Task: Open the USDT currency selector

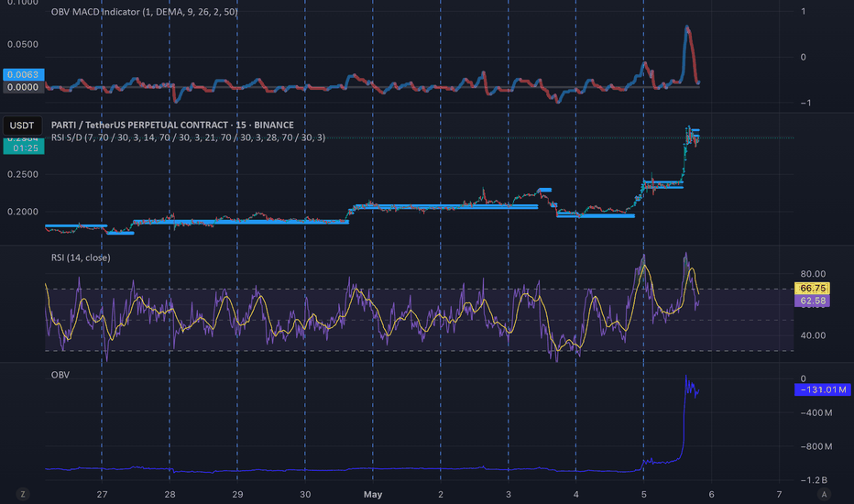Action: (22, 126)
